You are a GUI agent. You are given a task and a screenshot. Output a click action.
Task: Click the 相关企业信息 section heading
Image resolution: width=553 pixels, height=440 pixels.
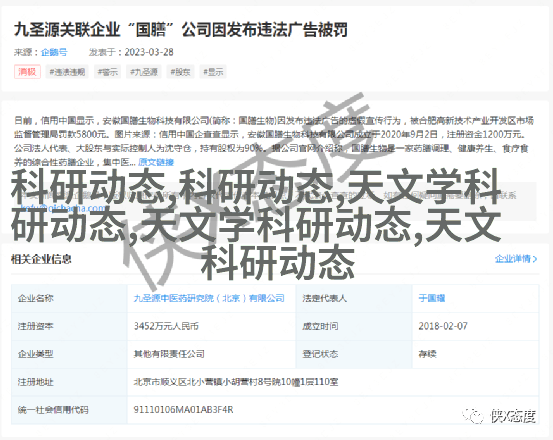coord(41,259)
